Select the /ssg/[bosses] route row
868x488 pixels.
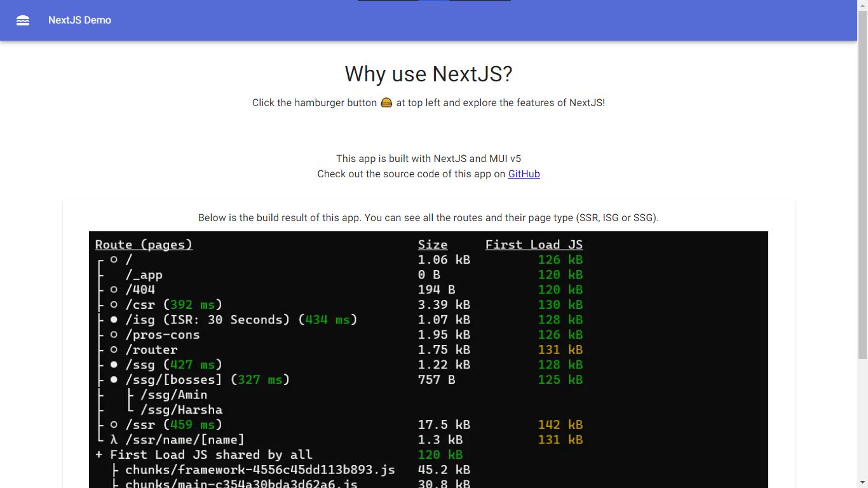pyautogui.click(x=173, y=380)
